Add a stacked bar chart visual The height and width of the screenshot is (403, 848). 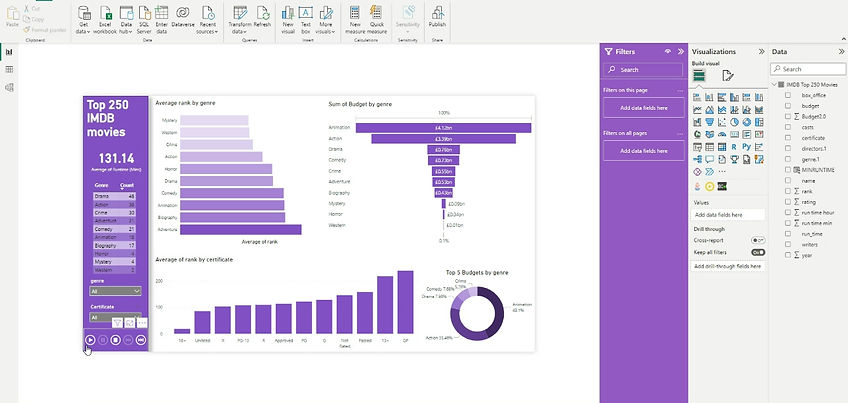697,97
